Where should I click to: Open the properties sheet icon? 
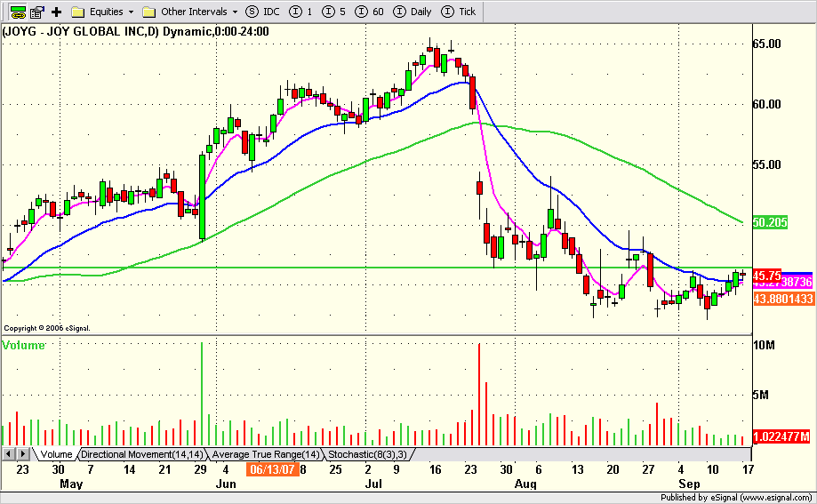coord(37,12)
